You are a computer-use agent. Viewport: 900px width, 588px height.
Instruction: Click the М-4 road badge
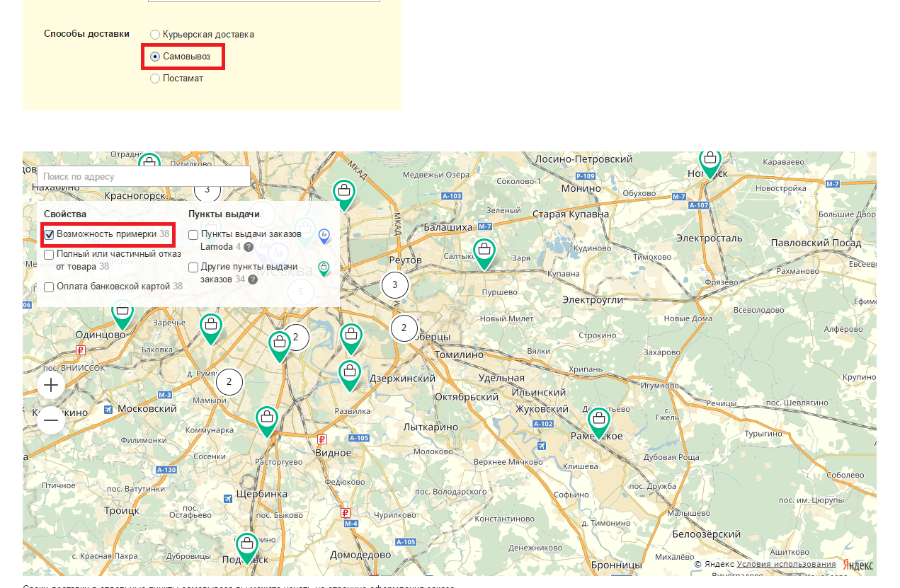point(351,524)
